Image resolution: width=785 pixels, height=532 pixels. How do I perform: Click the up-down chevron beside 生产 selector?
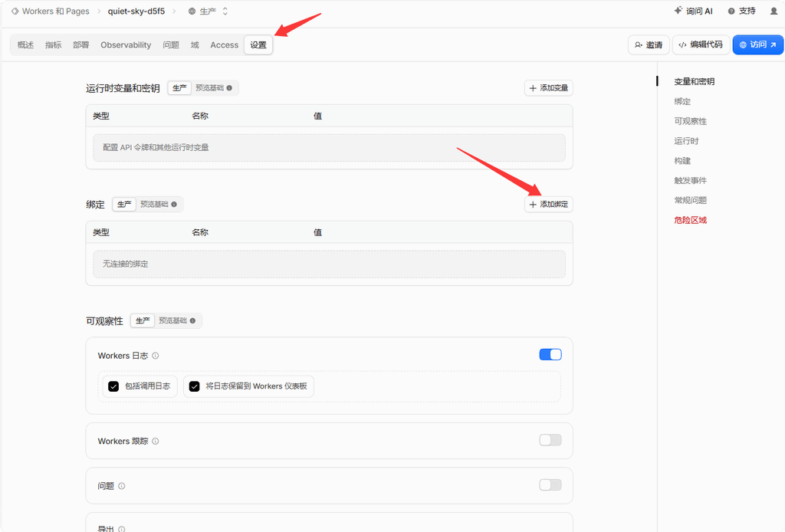pos(225,11)
